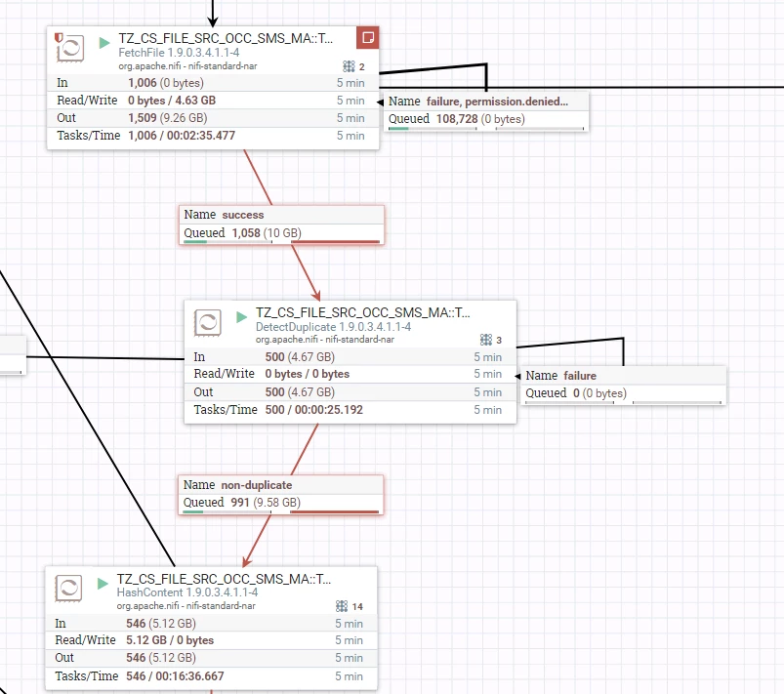Click FetchFile's "Out 1,509 (9.26 GB)" row
This screenshot has height=694, width=784.
[x=213, y=118]
